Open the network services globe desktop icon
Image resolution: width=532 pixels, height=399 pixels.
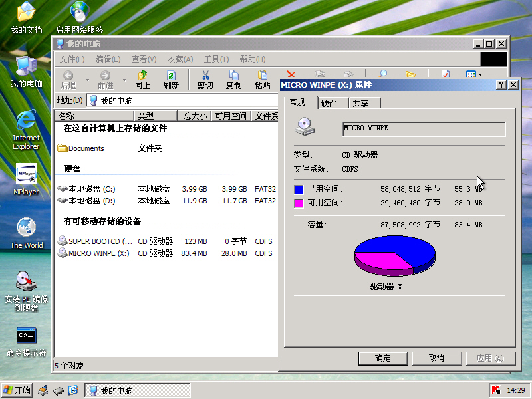(x=79, y=18)
